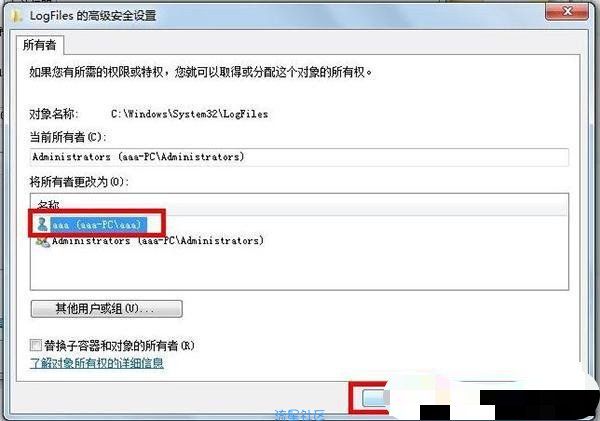Image resolution: width=600 pixels, height=421 pixels.
Task: Click the 将所有者更改为(O) label
Action: [x=79, y=182]
